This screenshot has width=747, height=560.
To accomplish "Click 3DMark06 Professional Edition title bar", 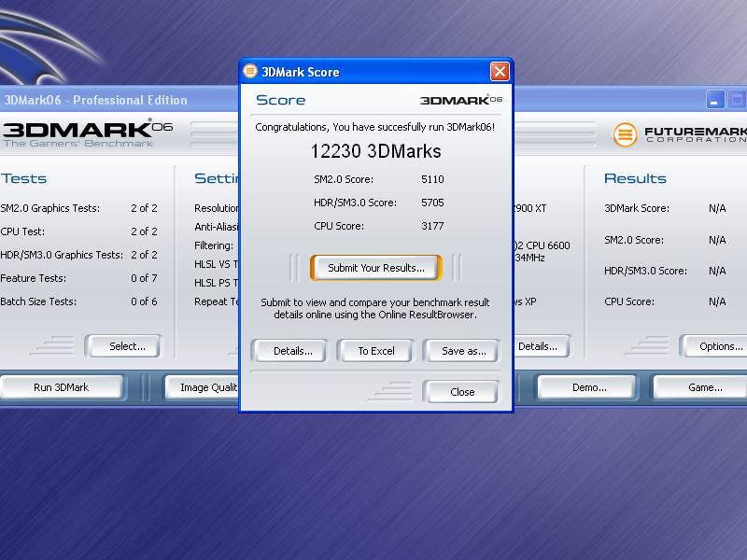I will [x=120, y=100].
